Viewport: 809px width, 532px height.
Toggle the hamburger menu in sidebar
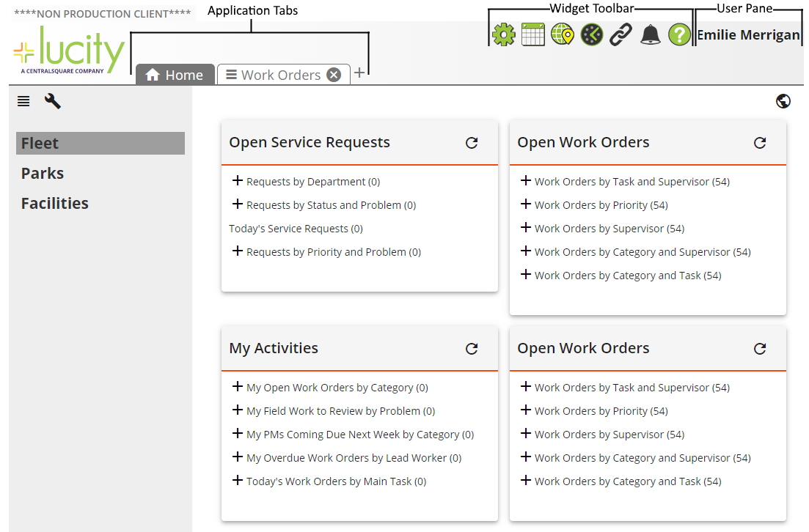tap(23, 101)
